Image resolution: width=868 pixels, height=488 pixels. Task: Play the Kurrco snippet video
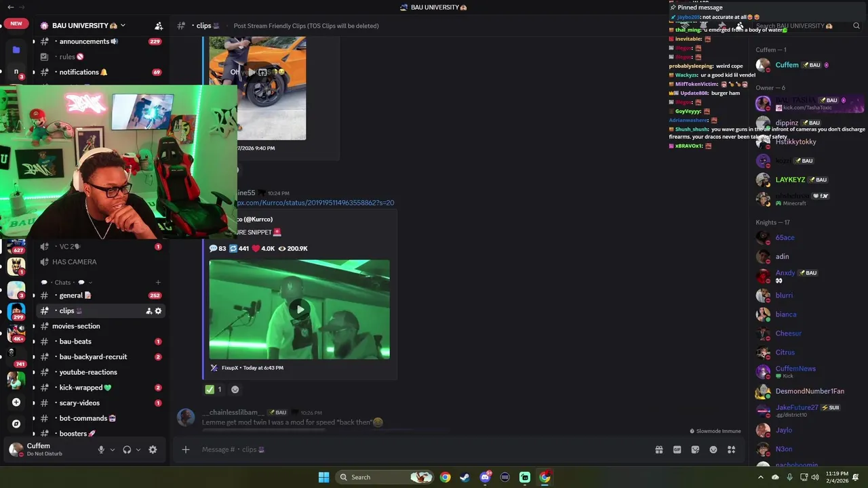[300, 310]
